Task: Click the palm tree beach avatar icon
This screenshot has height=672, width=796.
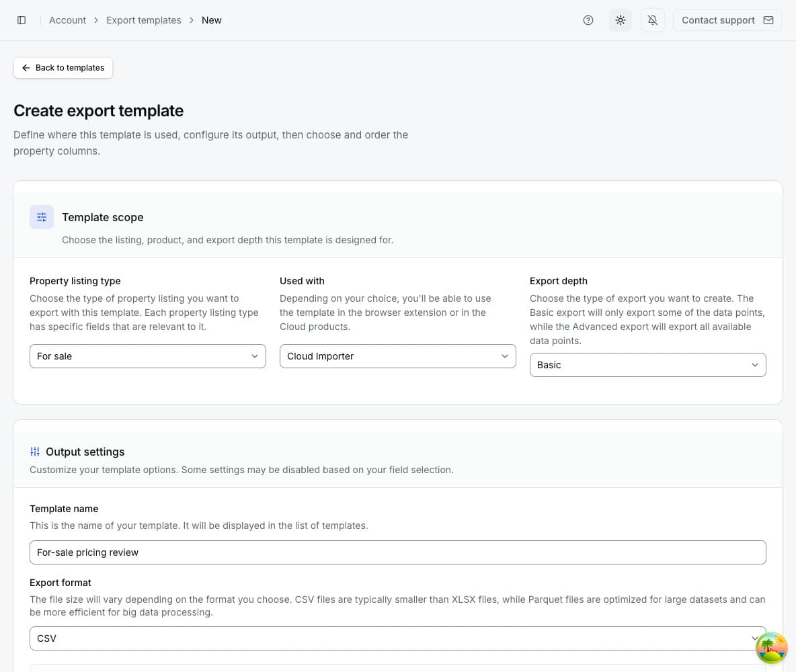Action: click(771, 648)
